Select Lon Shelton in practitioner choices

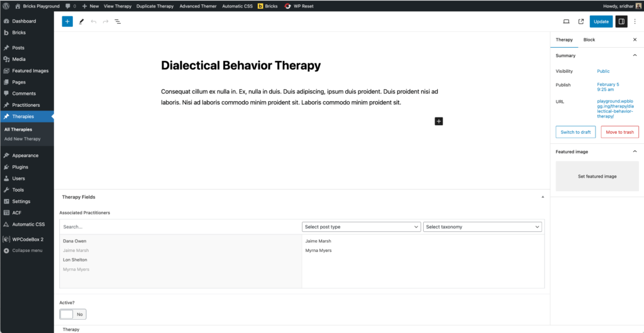point(75,259)
